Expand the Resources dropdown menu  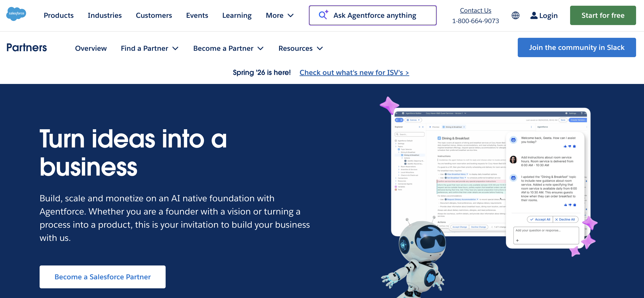pos(300,48)
